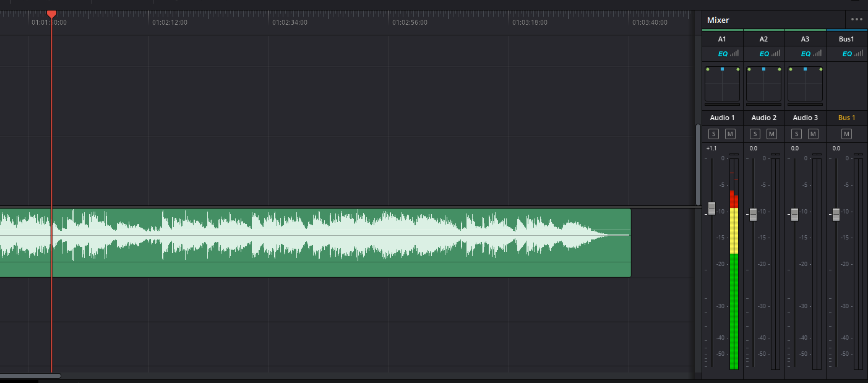This screenshot has height=383, width=868.
Task: Click the Audio 1 volume fader handle
Action: 711,209
